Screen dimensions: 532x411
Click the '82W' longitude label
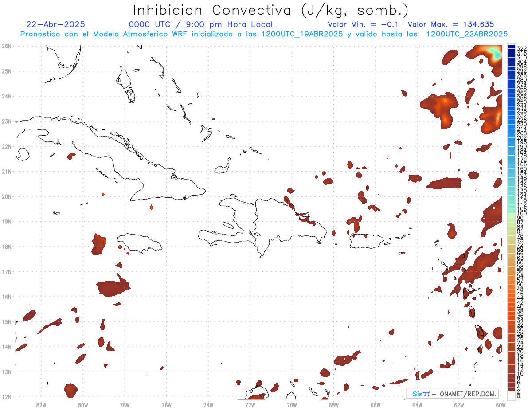tap(41, 405)
